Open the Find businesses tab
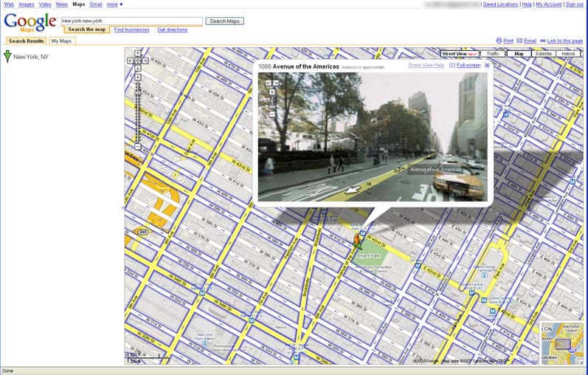 tap(131, 30)
